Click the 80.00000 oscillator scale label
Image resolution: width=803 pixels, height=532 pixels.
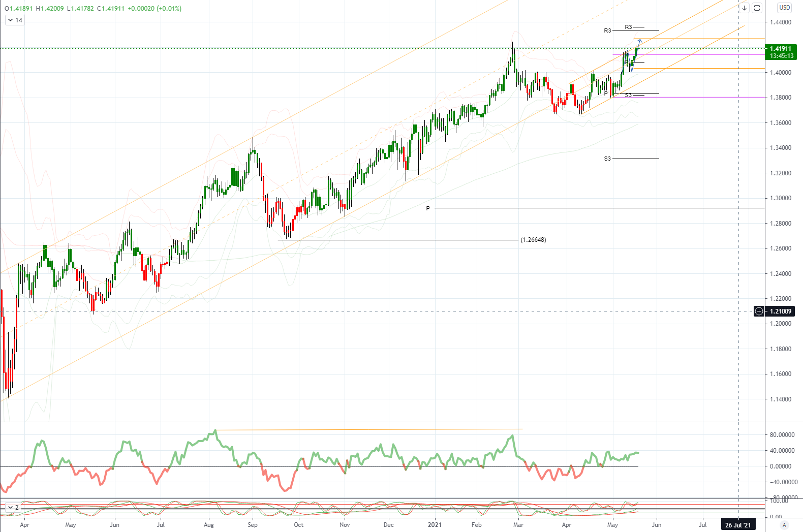(782, 435)
